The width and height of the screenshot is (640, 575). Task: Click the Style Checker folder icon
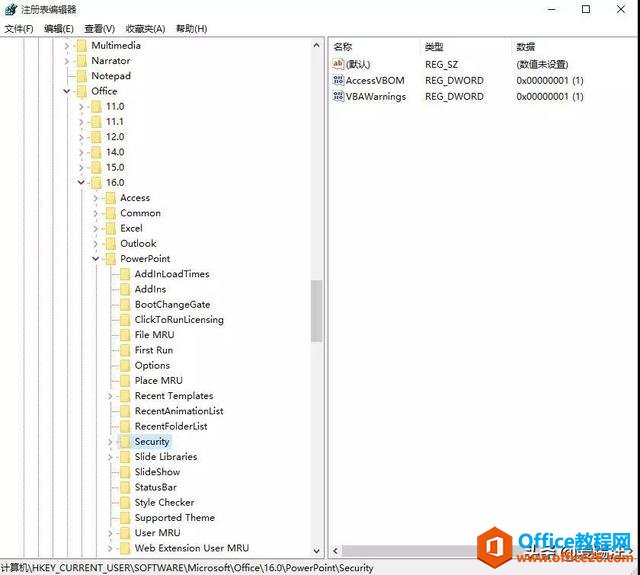[x=125, y=503]
